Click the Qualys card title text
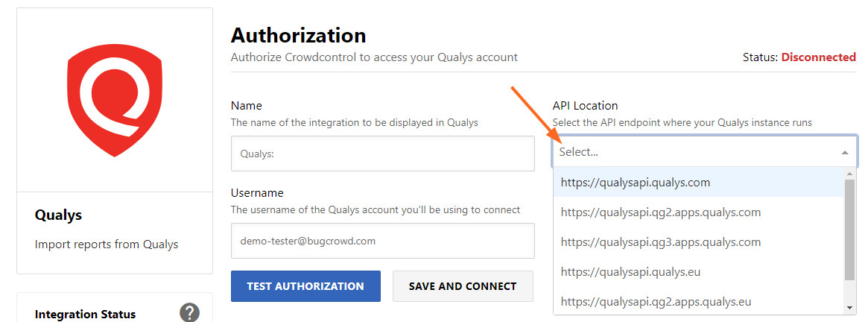 click(x=59, y=215)
